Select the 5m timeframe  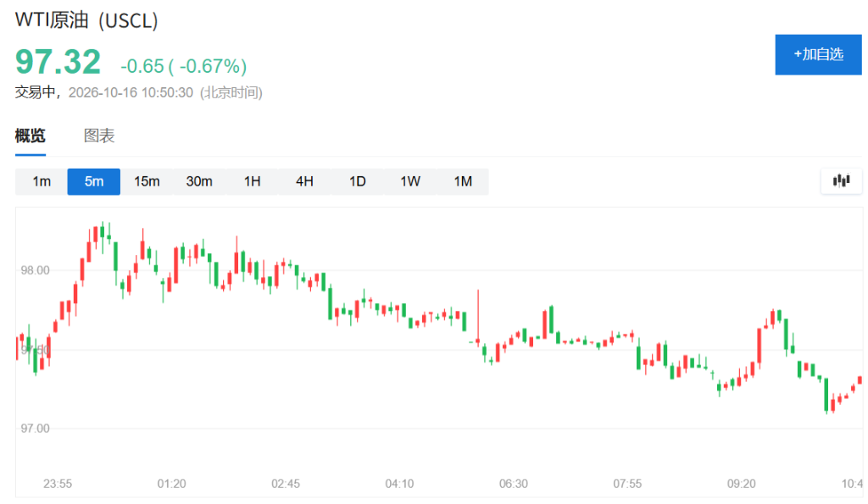point(93,181)
